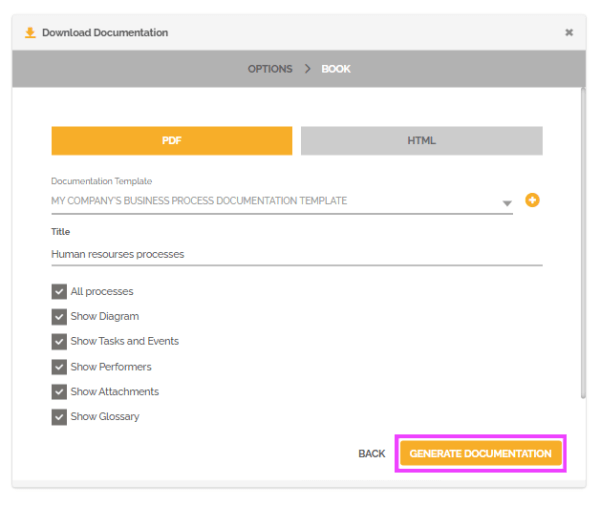Disable the Show Performers checkbox

pos(59,367)
